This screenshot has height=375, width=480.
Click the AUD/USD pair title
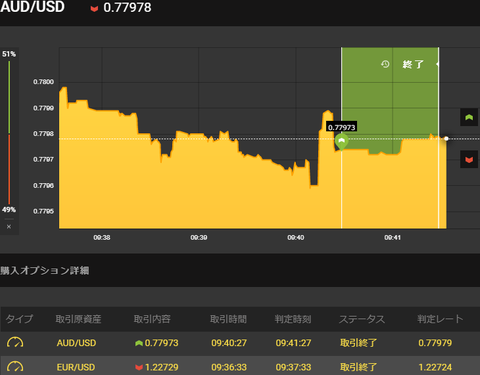(32, 7)
